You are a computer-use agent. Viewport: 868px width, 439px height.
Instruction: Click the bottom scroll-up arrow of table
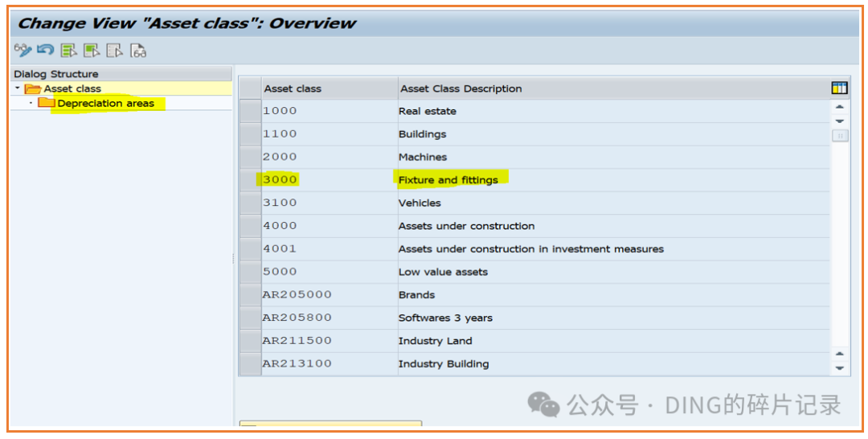click(x=840, y=353)
